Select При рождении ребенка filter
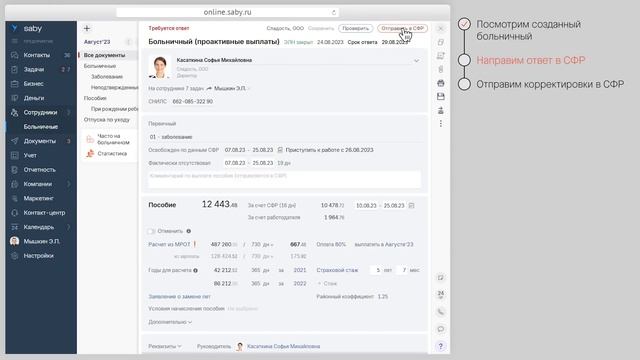 pyautogui.click(x=114, y=109)
